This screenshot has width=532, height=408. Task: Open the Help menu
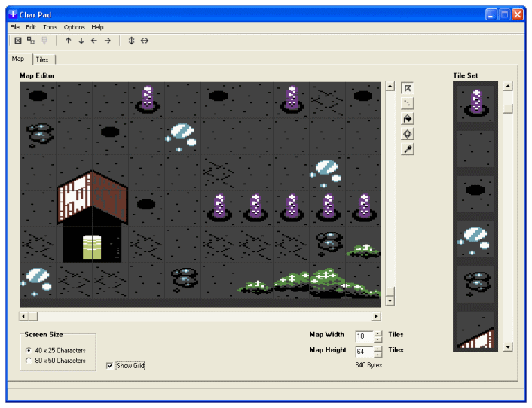[97, 27]
